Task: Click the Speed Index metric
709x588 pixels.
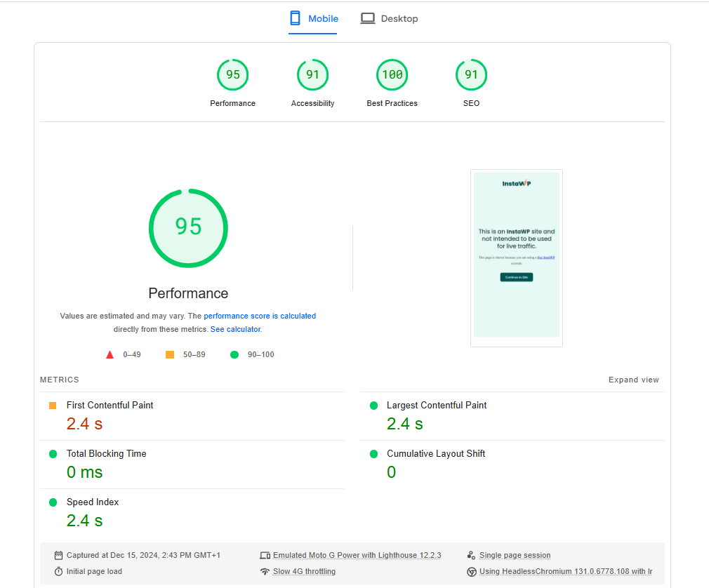Action: tap(93, 502)
